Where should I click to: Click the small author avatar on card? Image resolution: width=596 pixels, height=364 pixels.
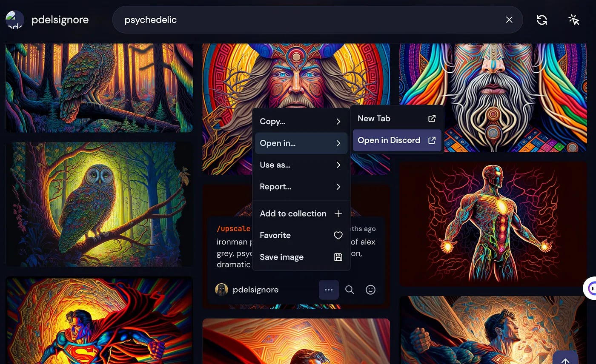click(221, 290)
